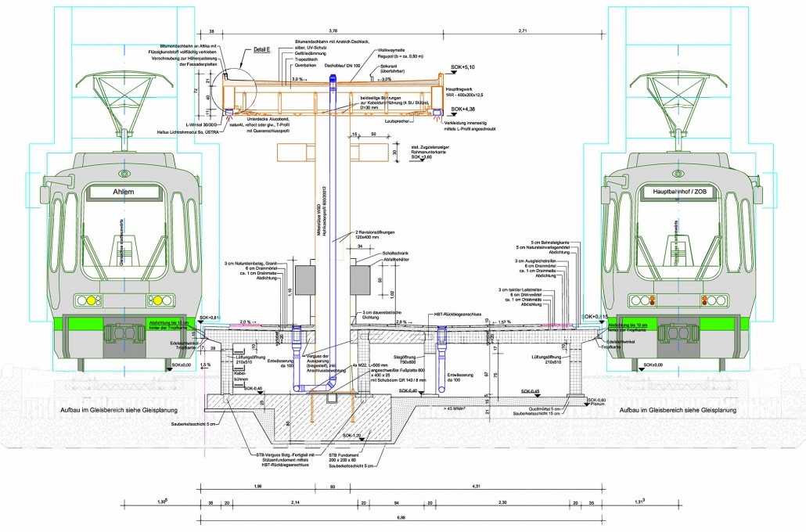Screen dimensions: 806x532
Task: Select the green 'Abdichtung bis 10 cm' label at left
Action: coord(170,325)
